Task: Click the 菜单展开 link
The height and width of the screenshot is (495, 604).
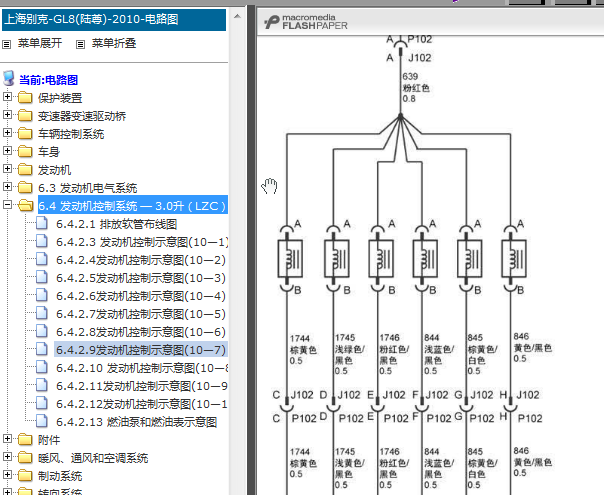Action: 40,43
